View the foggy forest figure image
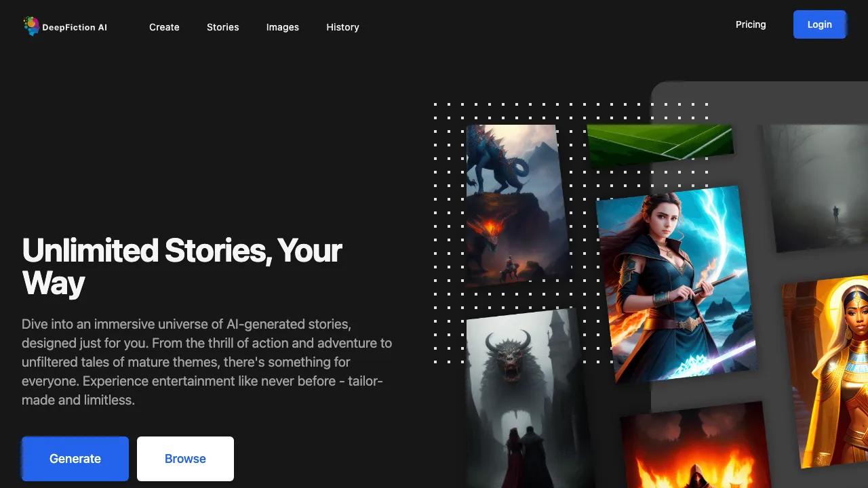868x488 pixels. (x=815, y=188)
